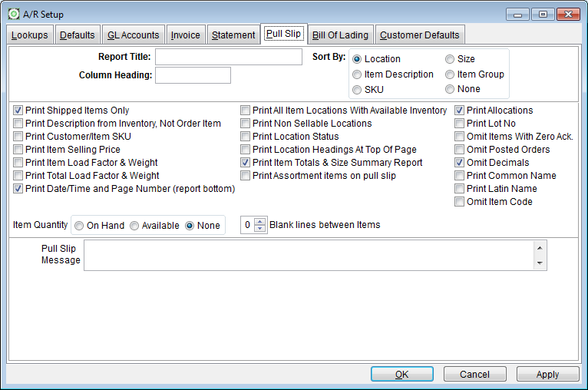588x390 pixels.
Task: Set Sort By to Item Group
Action: (x=450, y=74)
